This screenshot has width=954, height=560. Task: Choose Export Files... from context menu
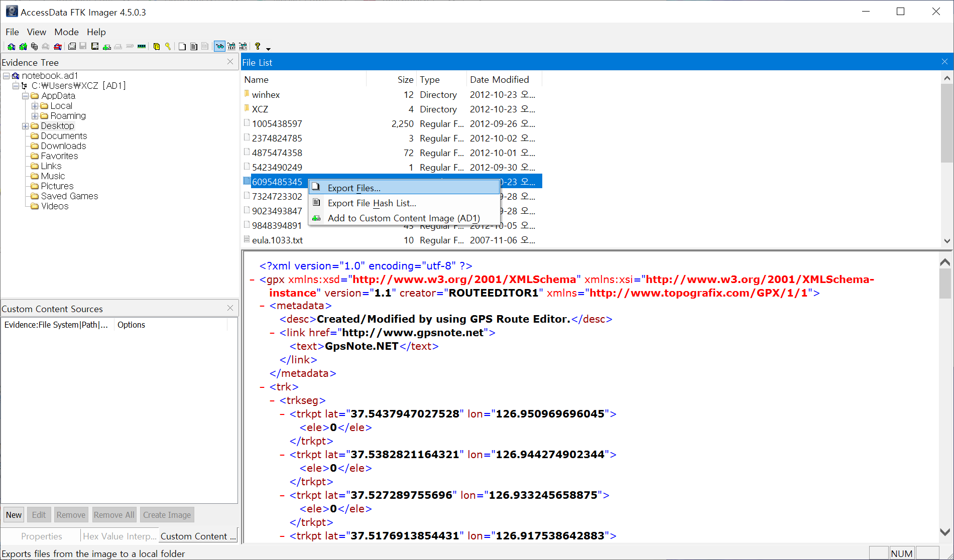pos(404,188)
